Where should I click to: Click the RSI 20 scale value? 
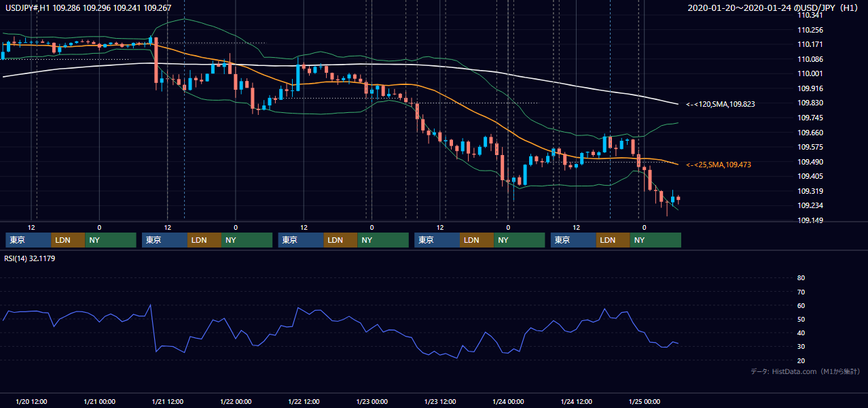pyautogui.click(x=801, y=360)
